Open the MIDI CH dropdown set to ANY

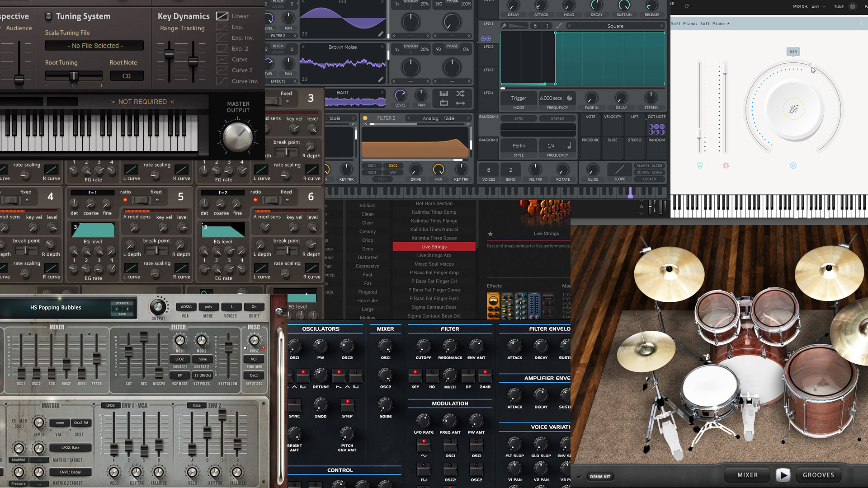817,7
